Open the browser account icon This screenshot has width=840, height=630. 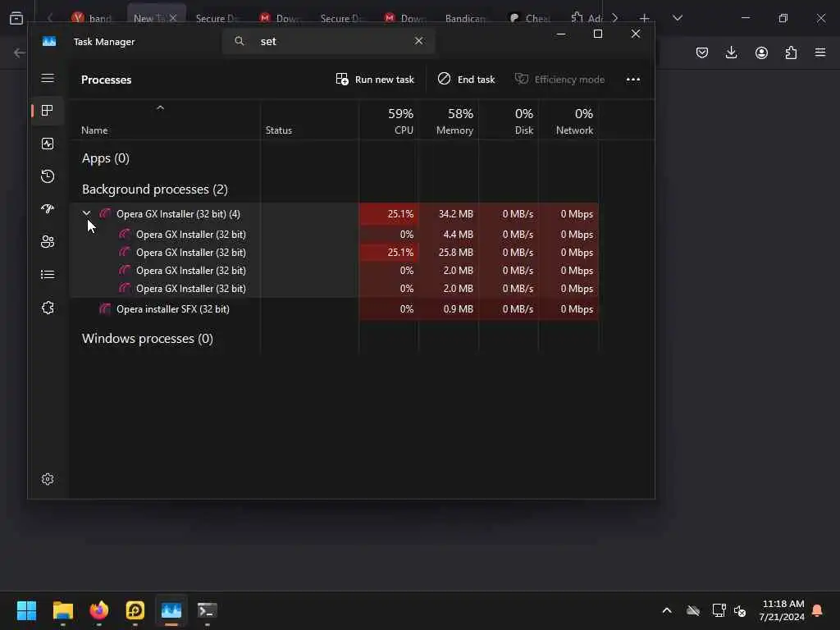tap(761, 52)
